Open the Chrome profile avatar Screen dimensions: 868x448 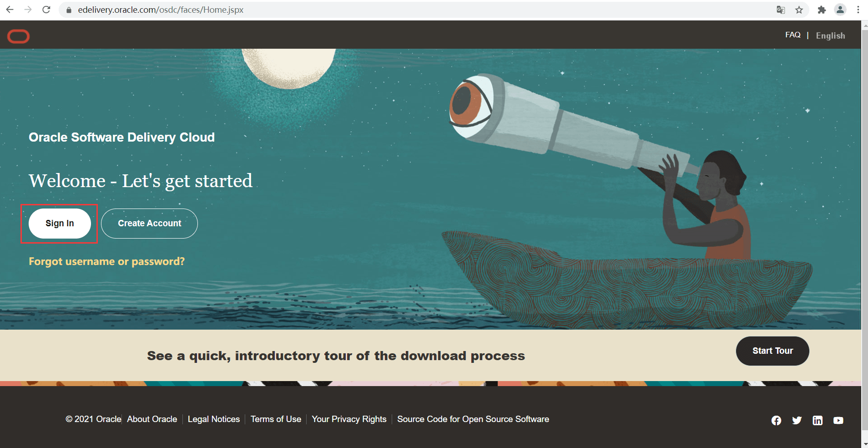[x=840, y=10]
